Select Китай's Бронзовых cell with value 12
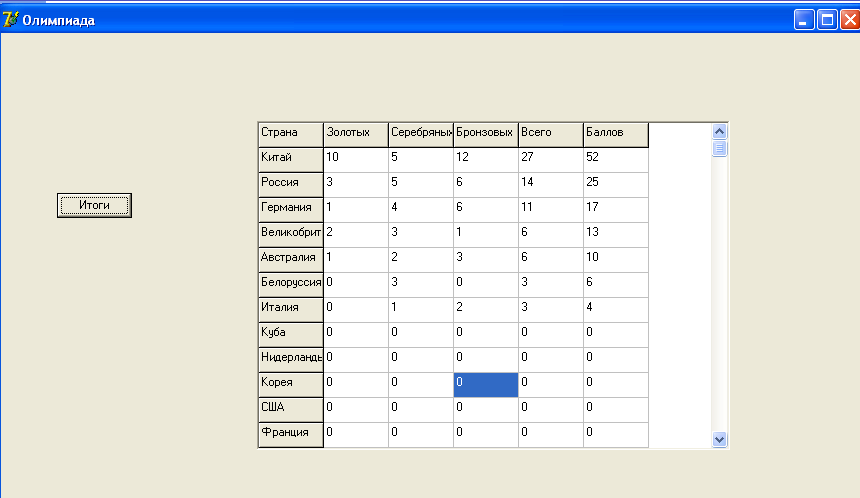 click(x=486, y=160)
